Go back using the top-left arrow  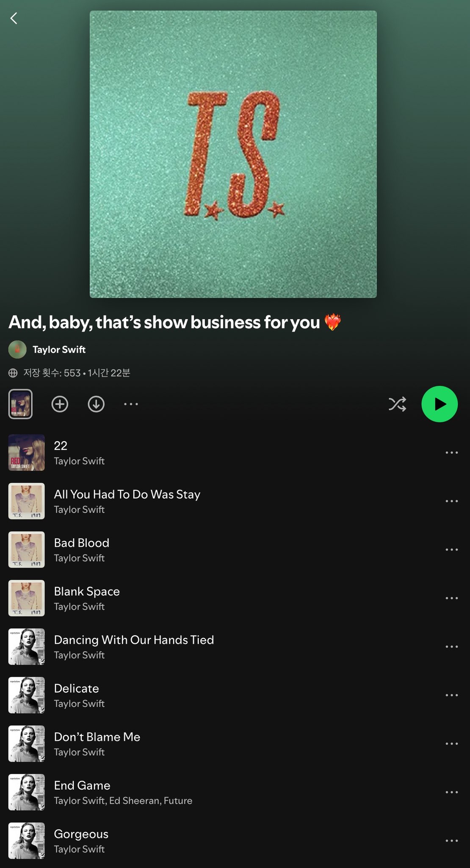click(x=14, y=18)
